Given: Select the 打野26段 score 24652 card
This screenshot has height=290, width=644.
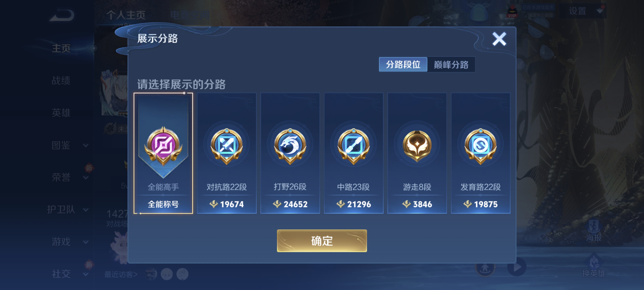Looking at the screenshot, I should point(290,153).
